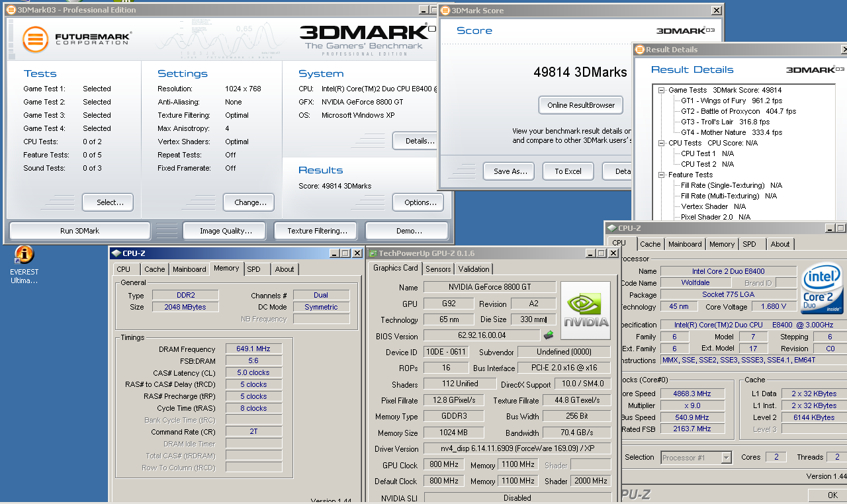This screenshot has height=504, width=847.
Task: Click the results Options button
Action: click(x=418, y=202)
